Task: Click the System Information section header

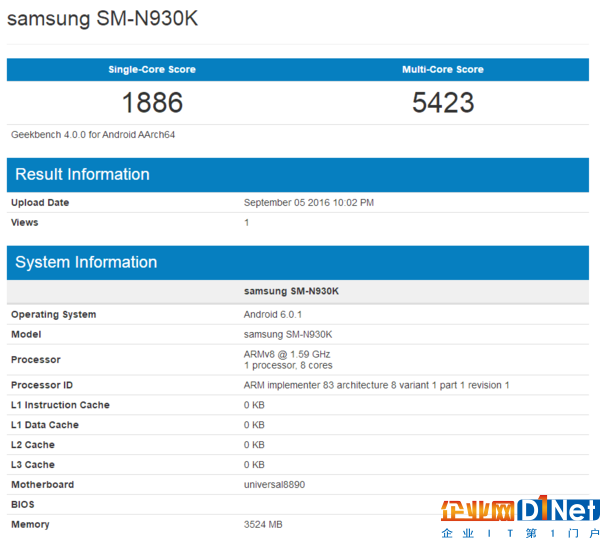Action: (x=298, y=262)
